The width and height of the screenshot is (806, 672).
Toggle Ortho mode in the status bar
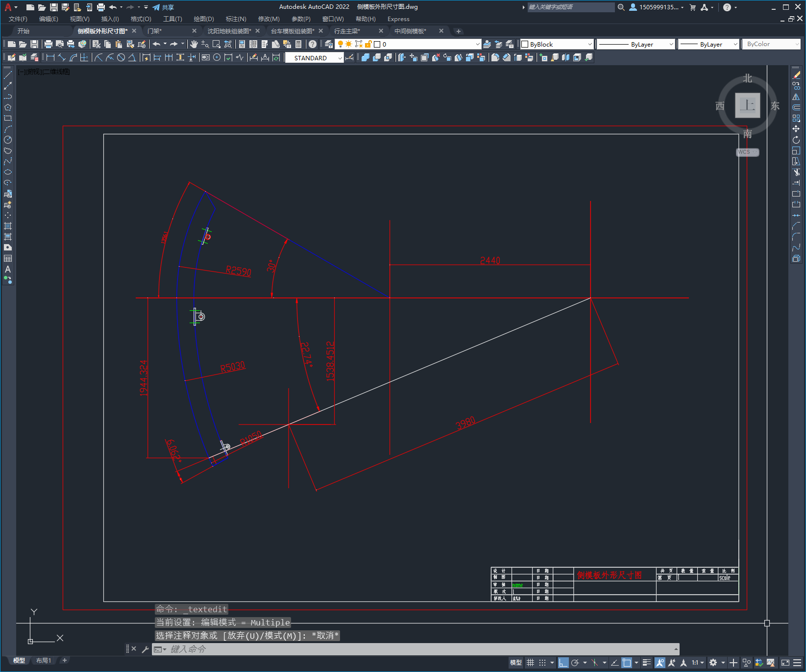click(x=563, y=663)
